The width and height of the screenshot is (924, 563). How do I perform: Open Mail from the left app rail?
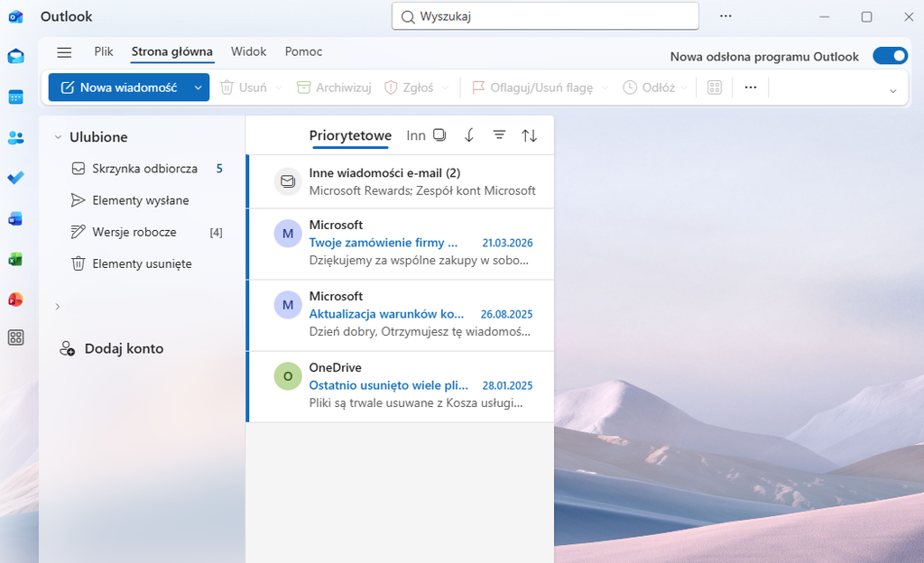(x=16, y=57)
